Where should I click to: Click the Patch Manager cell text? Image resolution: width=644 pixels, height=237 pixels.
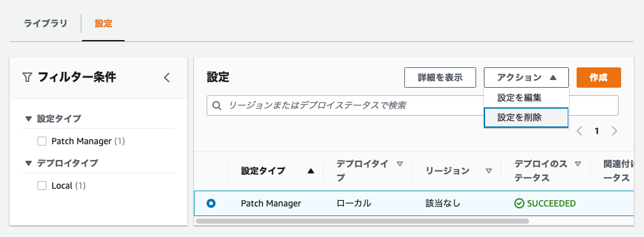tap(271, 203)
